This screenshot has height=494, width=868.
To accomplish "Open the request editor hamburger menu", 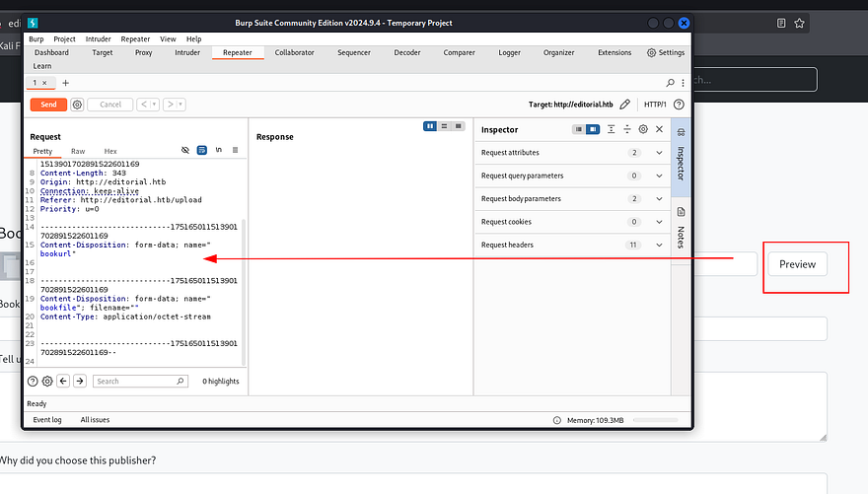I will pyautogui.click(x=236, y=150).
